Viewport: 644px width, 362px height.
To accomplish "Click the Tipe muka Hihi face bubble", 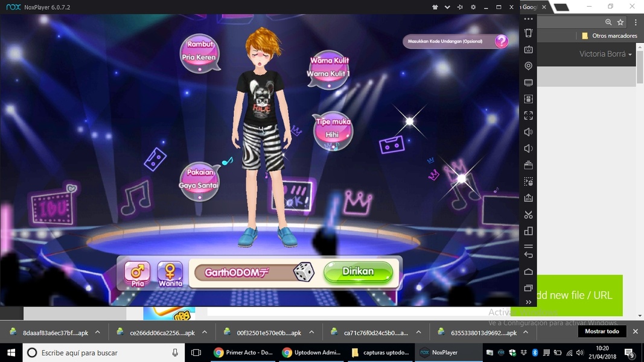I will [x=333, y=130].
